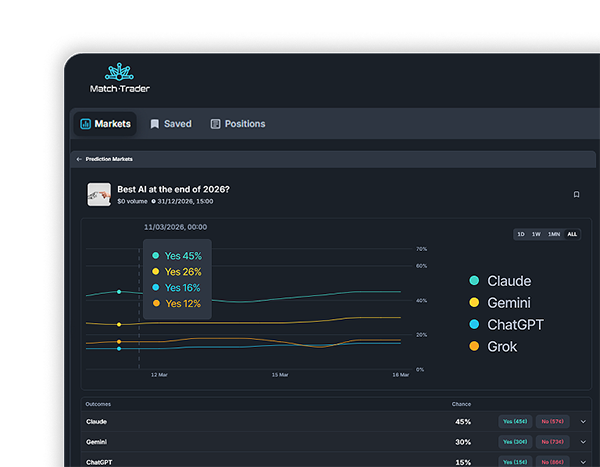Go to the Positions tab
Screen dimensions: 600x467
pos(238,124)
